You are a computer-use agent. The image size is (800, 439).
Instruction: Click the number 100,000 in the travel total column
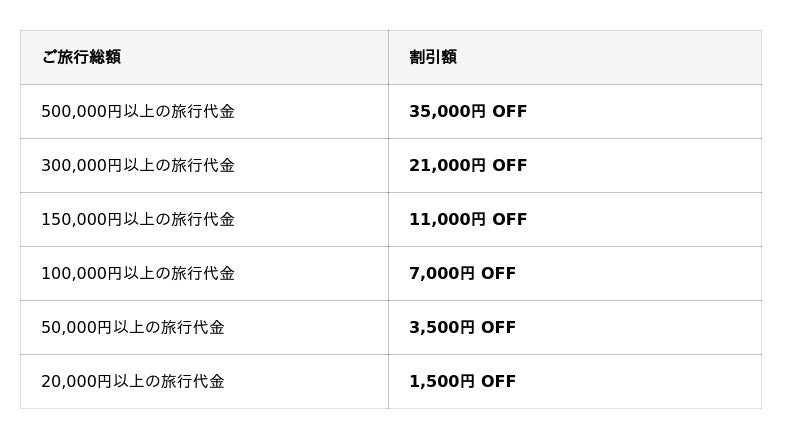tap(70, 274)
